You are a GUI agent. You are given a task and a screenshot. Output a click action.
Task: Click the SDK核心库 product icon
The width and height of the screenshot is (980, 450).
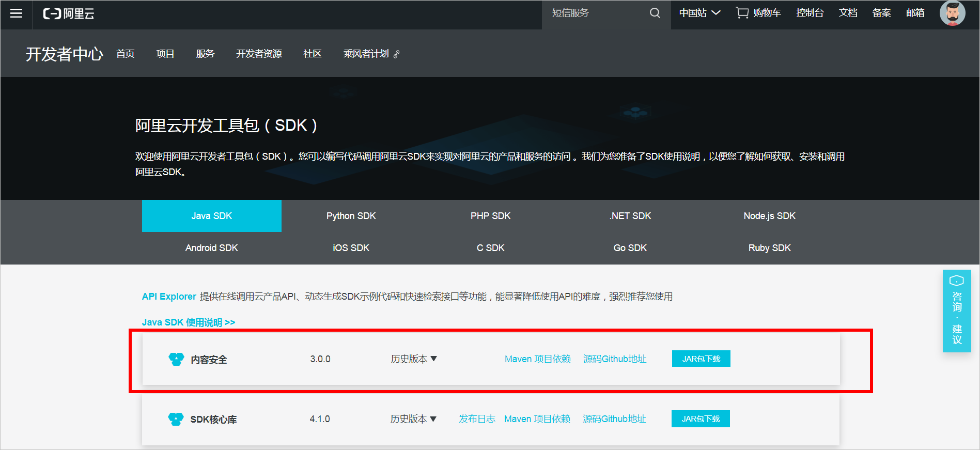point(176,419)
